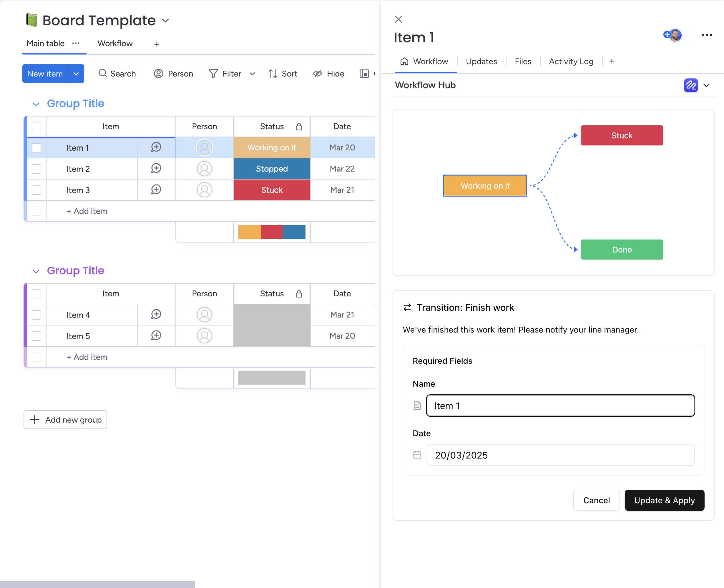The width and height of the screenshot is (724, 588).
Task: Open the Board Template title dropdown
Action: pos(166,21)
